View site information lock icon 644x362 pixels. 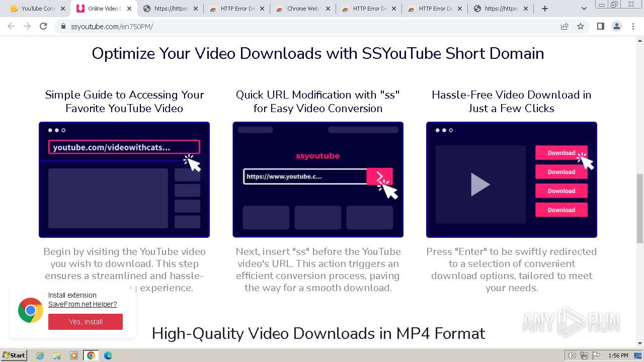(63, 26)
